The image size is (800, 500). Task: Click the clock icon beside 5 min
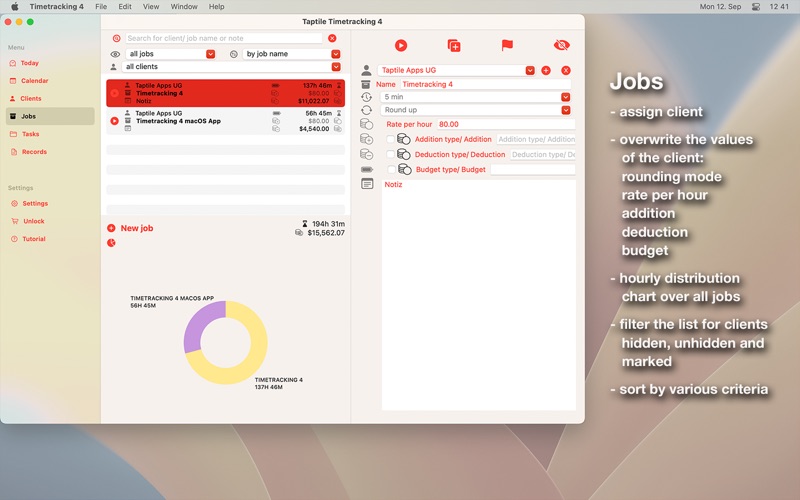366,97
